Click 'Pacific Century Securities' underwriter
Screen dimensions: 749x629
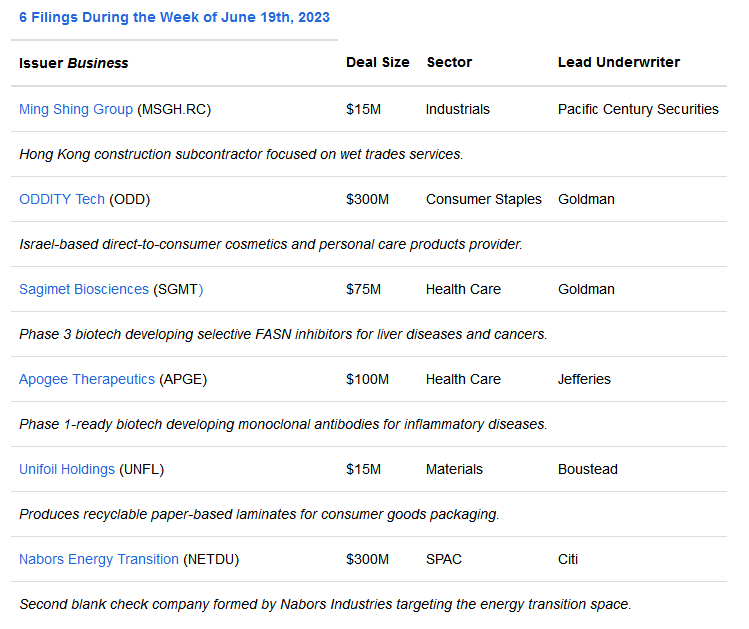pos(638,109)
